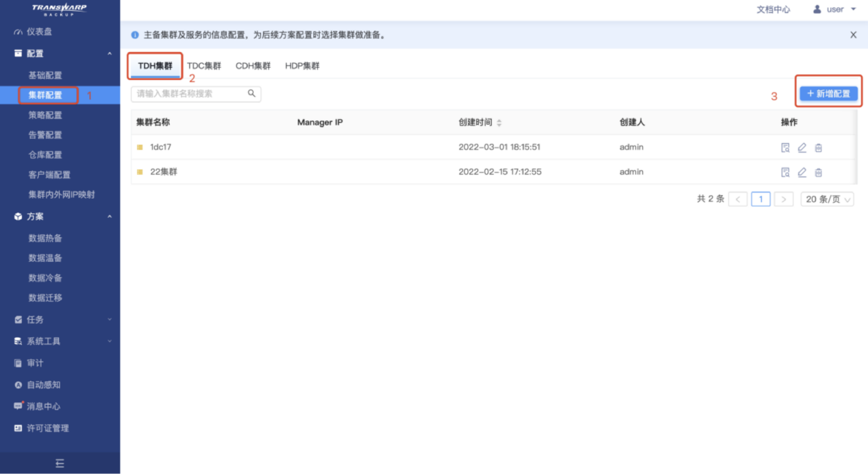Viewport: 868px width, 474px height.
Task: Click the search magnifier icon
Action: (x=251, y=94)
